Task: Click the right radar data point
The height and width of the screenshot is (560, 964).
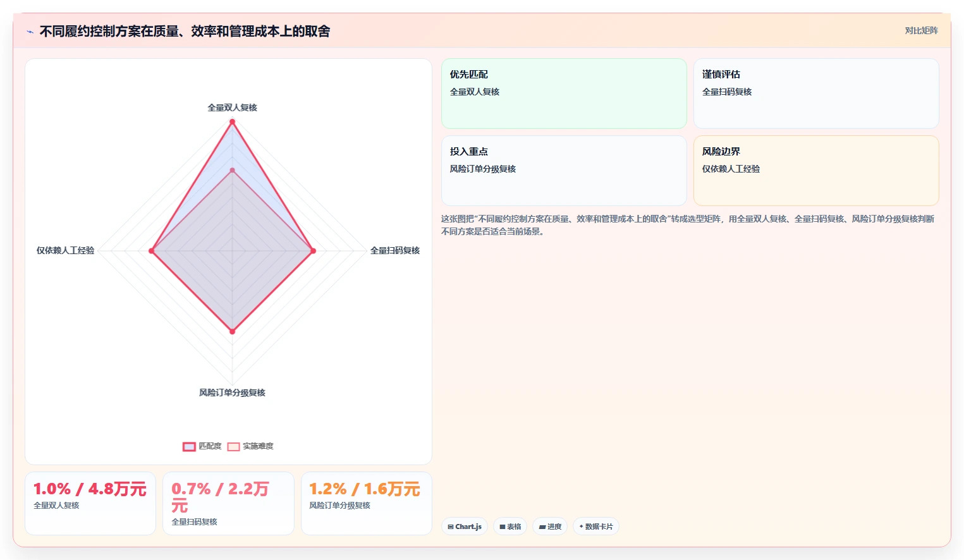Action: coord(313,251)
